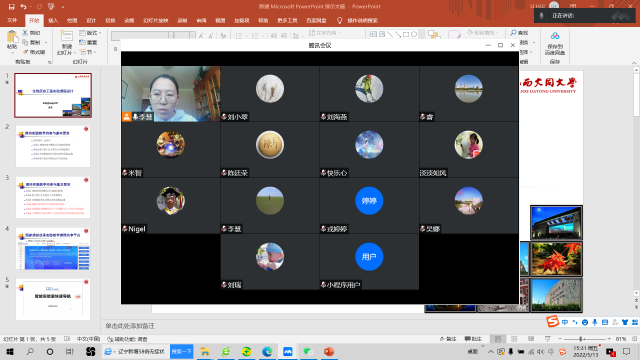Expand the Paste options arrow
Viewport: 640px width, 360px height.
pos(12,52)
